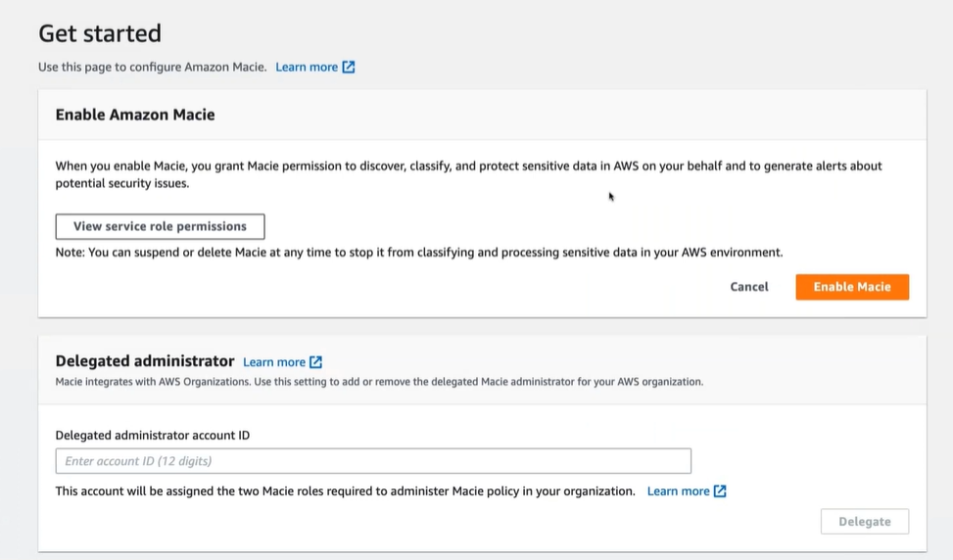Click external link icon near page description
The width and height of the screenshot is (953, 560).
tap(349, 67)
